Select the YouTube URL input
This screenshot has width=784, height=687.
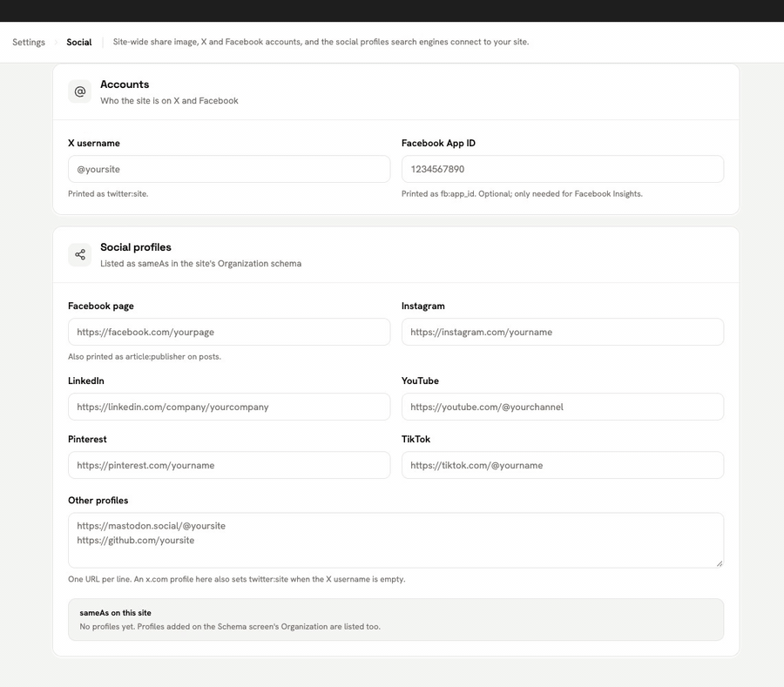point(563,407)
